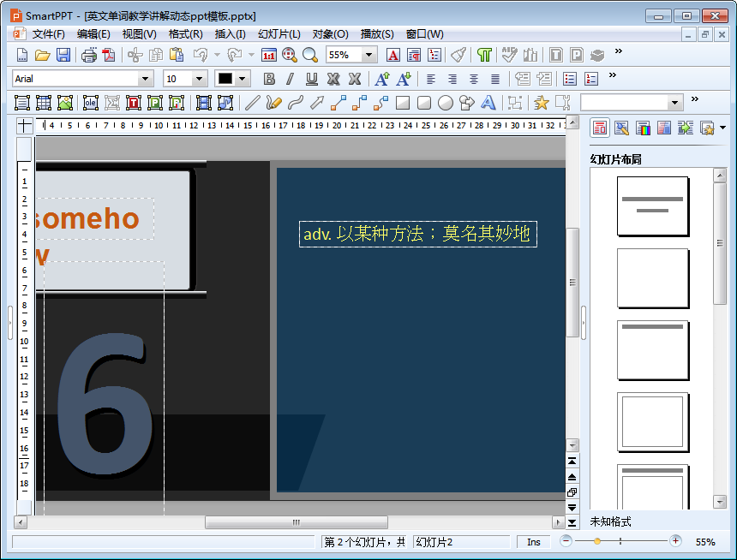Select the Line drawing tool
The height and width of the screenshot is (560, 737).
click(x=253, y=103)
